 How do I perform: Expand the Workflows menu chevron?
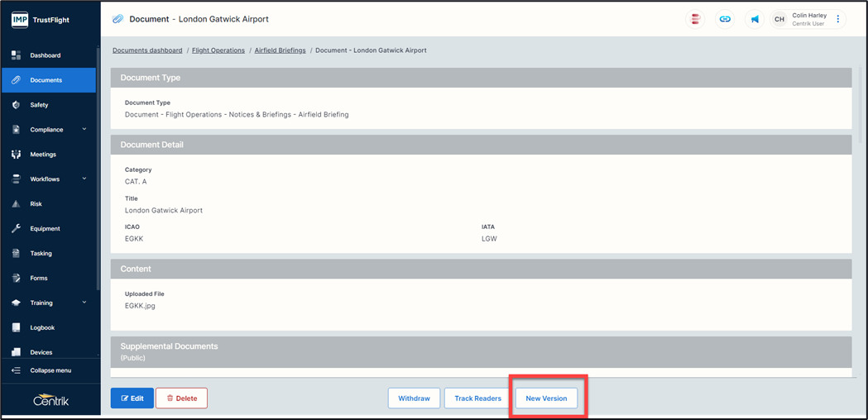[x=84, y=179]
